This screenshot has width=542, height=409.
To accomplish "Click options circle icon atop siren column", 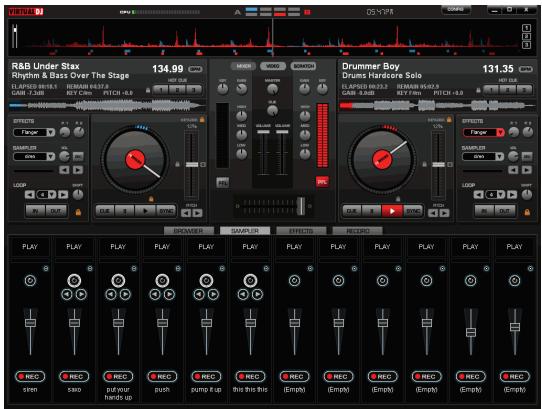I will pos(46,269).
